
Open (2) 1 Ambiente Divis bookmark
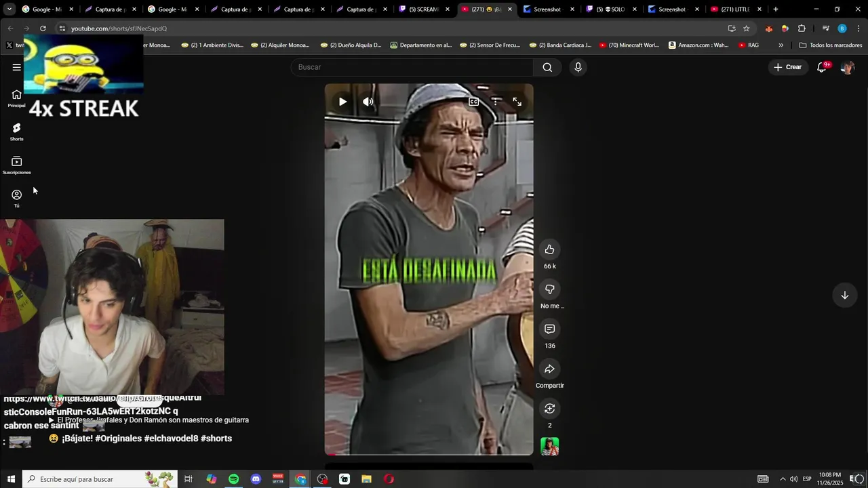pos(212,45)
